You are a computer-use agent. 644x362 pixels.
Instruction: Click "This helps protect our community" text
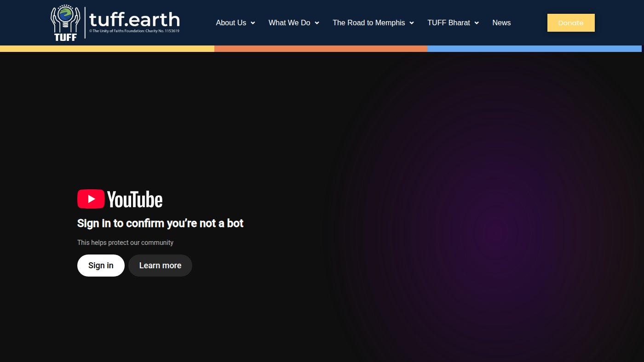coord(125,243)
